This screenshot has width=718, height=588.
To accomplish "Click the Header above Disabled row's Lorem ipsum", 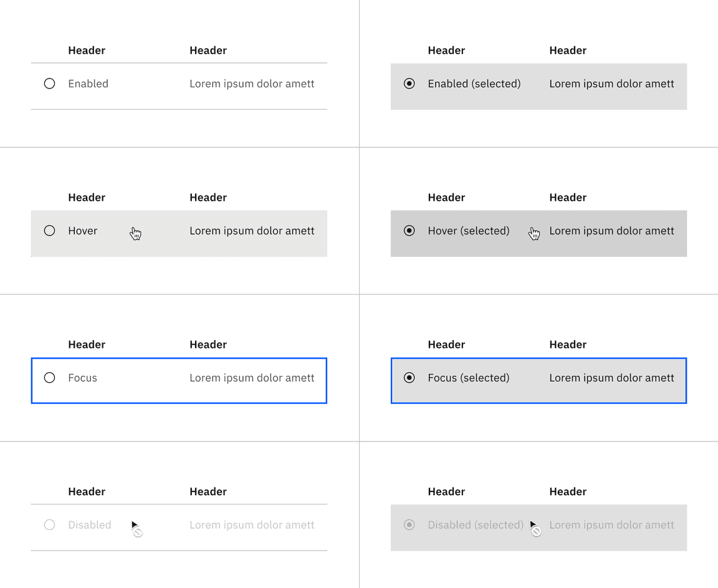I will 208,491.
